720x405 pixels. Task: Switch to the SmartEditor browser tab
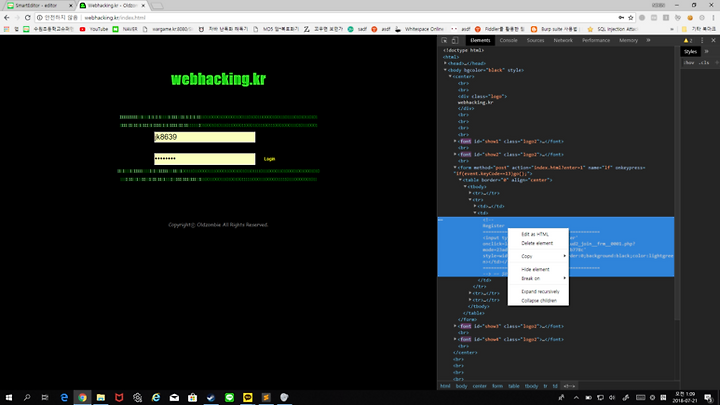(37, 6)
